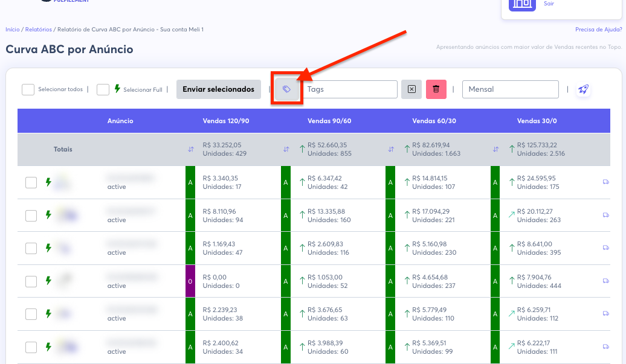Screen dimensions: 626x364
Task: Click the R$ 5.160,98 sales cell
Action: tap(430, 244)
